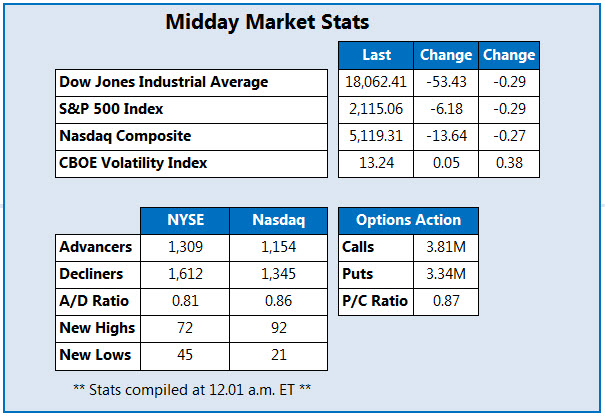Click the NYSE column header
Viewport: 605px width, 417px height.
[x=185, y=221]
